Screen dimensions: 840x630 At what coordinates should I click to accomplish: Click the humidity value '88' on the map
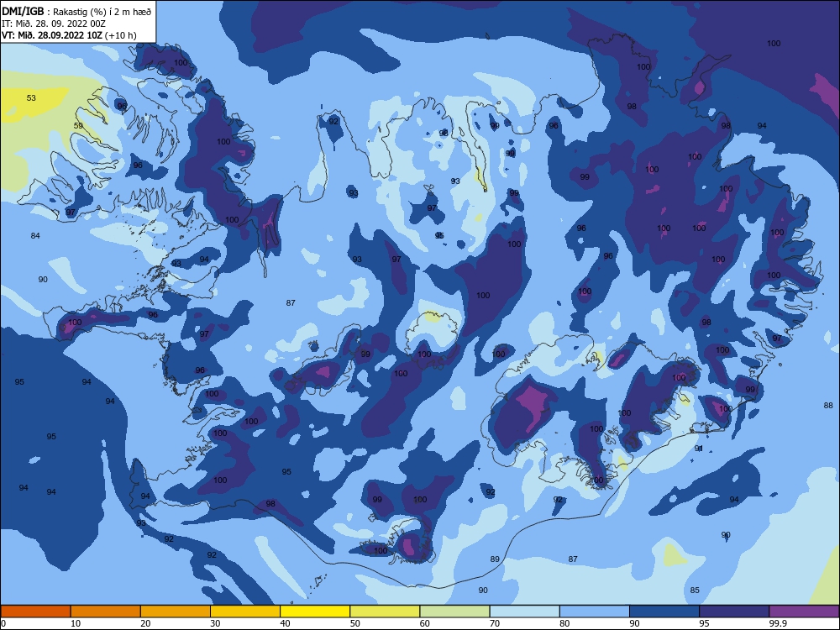coord(828,406)
